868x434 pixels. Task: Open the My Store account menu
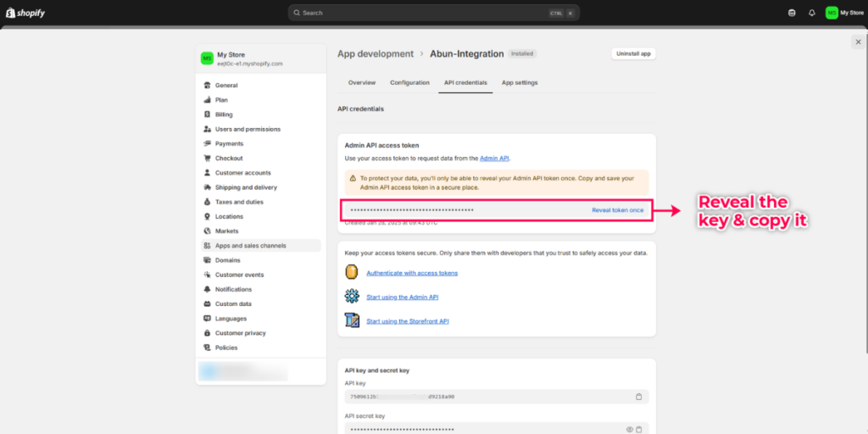844,13
